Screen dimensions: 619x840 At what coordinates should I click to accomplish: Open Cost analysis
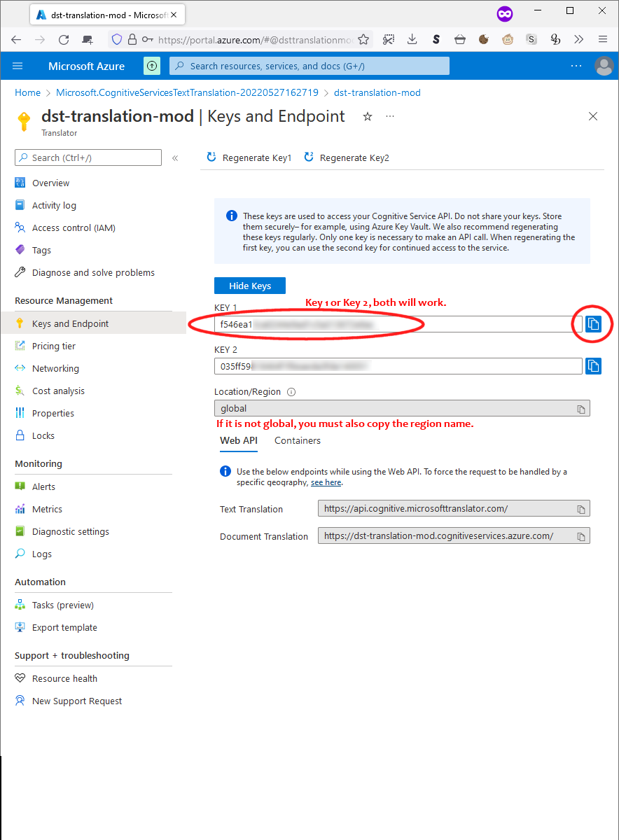pyautogui.click(x=58, y=391)
